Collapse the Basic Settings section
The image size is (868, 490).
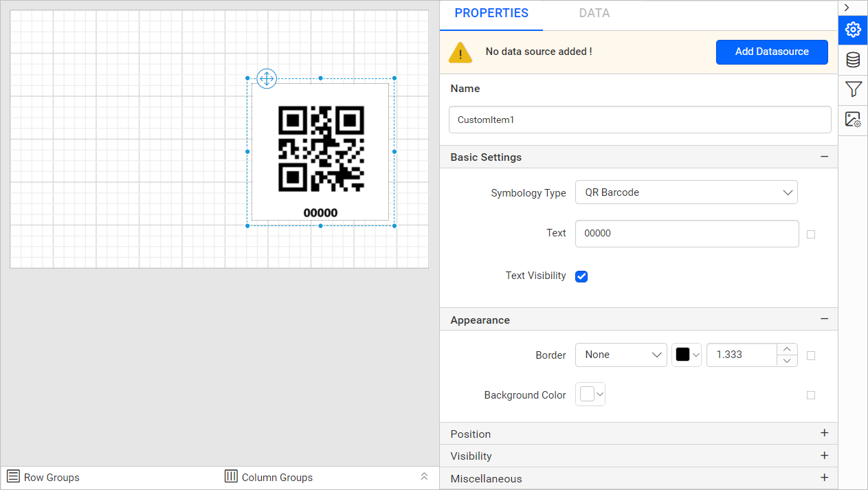824,157
